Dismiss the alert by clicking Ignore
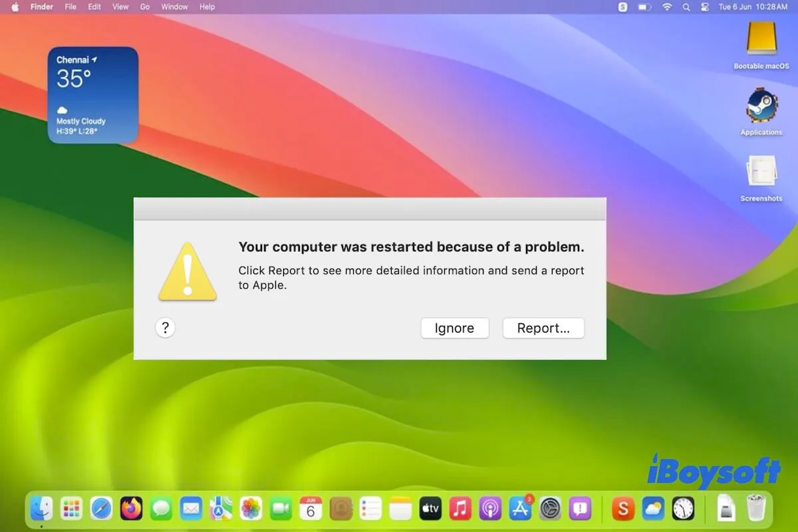 454,328
